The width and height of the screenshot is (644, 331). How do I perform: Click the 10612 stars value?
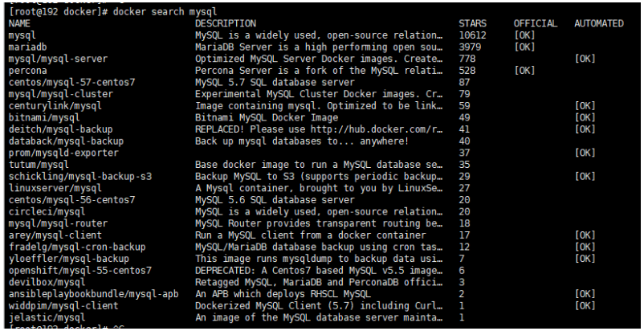pyautogui.click(x=472, y=35)
